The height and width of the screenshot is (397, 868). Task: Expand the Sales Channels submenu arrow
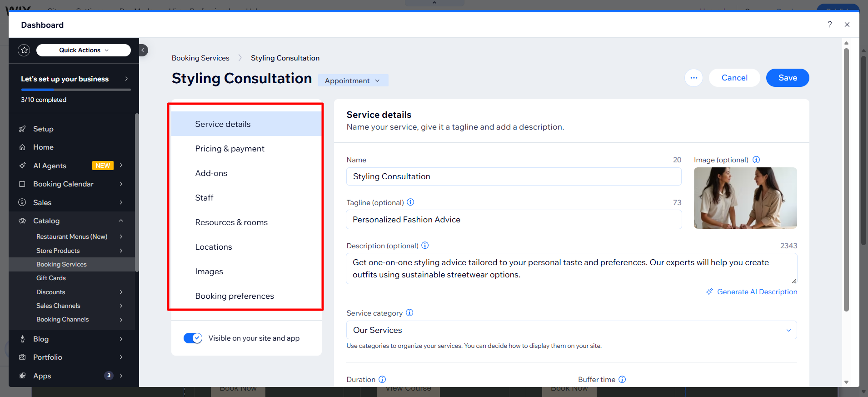[x=121, y=306]
